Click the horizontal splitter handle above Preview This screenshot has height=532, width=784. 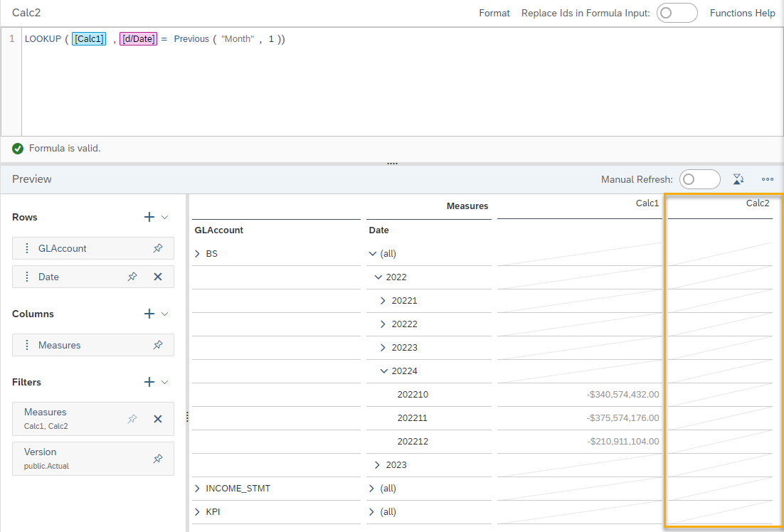tap(392, 164)
